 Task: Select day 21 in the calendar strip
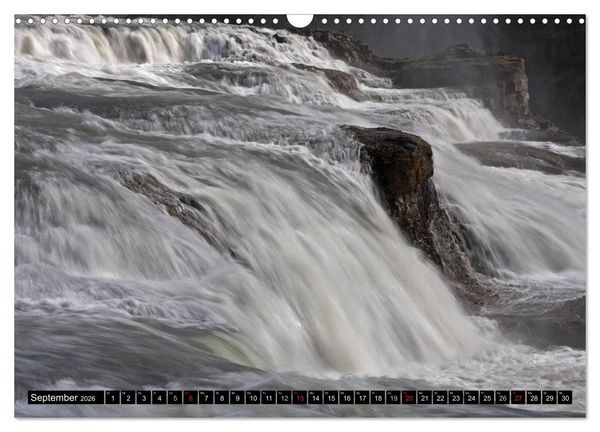425,398
